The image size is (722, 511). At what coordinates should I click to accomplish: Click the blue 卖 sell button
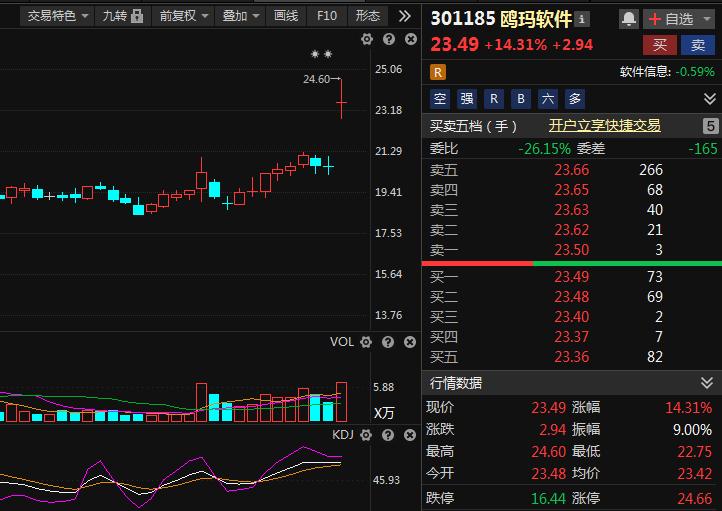pos(698,45)
